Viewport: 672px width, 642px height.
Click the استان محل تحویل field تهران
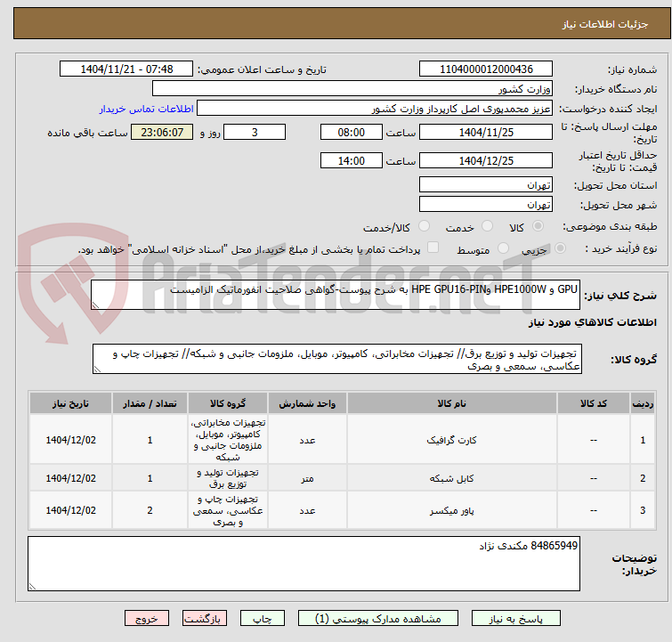point(486,184)
